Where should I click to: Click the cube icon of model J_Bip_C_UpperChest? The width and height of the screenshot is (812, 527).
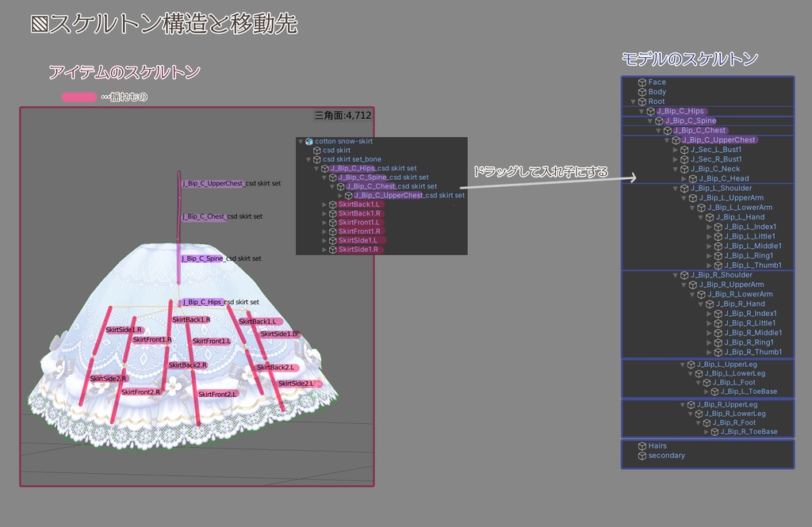point(676,140)
